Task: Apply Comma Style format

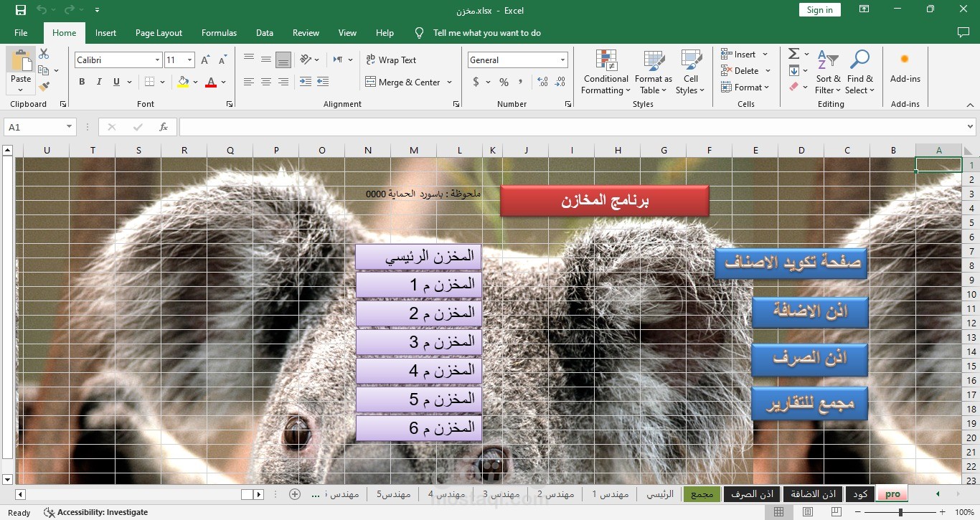Action: [521, 82]
